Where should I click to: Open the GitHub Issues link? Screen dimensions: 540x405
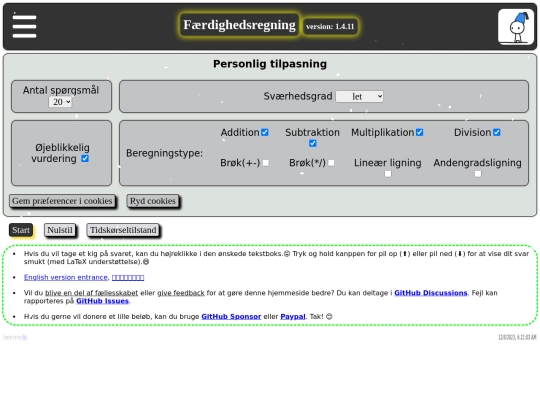pos(102,301)
